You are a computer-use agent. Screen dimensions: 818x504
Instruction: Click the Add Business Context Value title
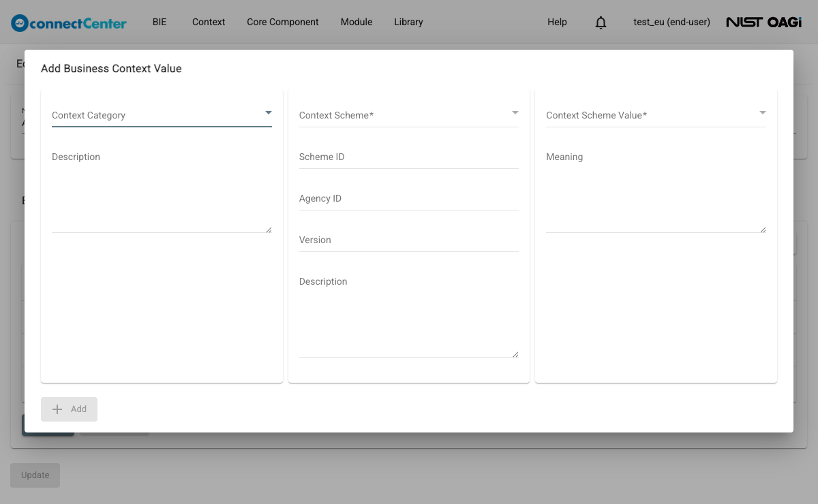pos(111,68)
